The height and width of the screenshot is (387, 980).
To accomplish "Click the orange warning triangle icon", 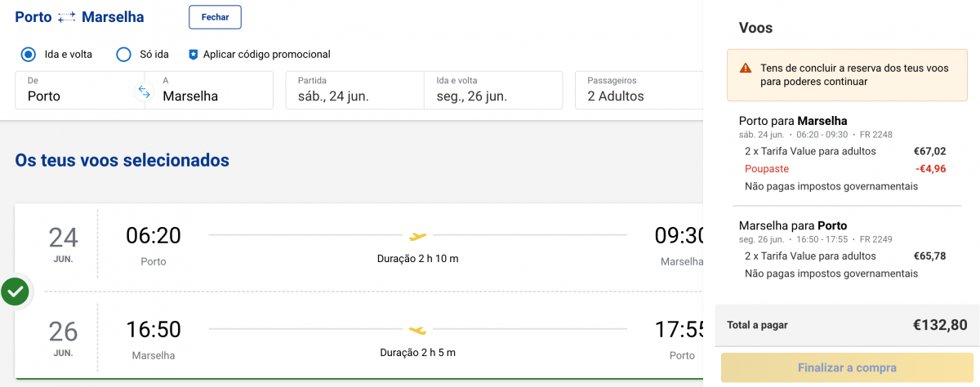I will point(745,69).
